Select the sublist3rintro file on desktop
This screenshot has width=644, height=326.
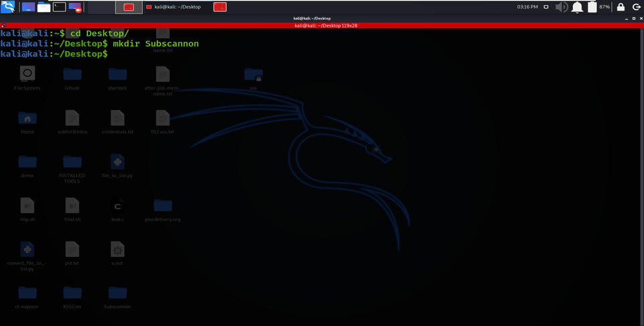72,122
